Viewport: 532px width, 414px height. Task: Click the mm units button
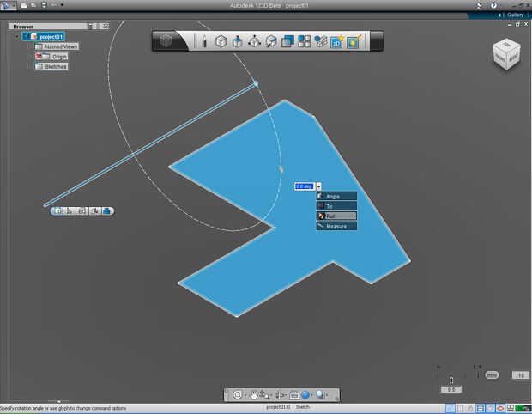click(492, 375)
